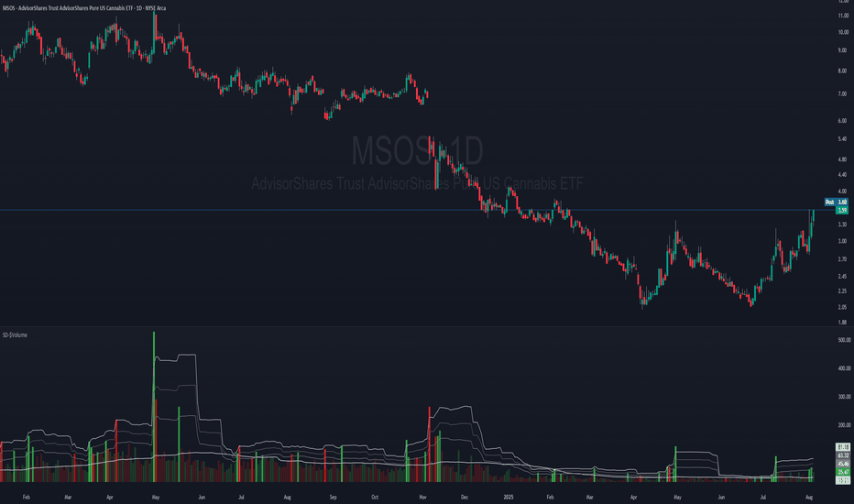
Task: Click the 1.80 level on the price scale
Action: (842, 323)
